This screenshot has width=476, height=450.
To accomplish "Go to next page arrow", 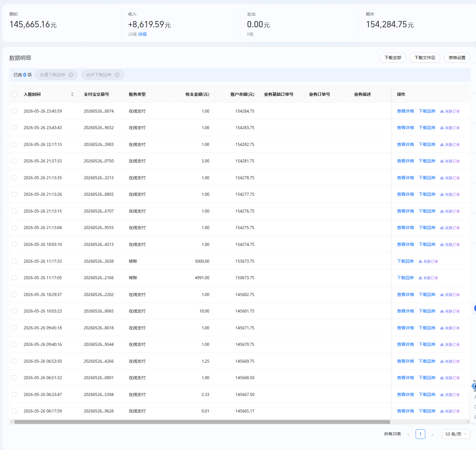I will click(432, 434).
